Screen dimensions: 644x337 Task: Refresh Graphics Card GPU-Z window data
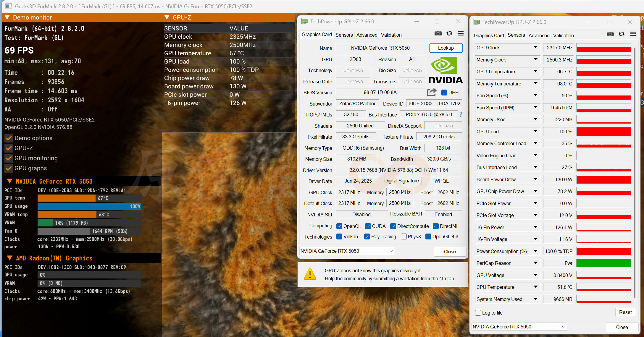point(449,33)
